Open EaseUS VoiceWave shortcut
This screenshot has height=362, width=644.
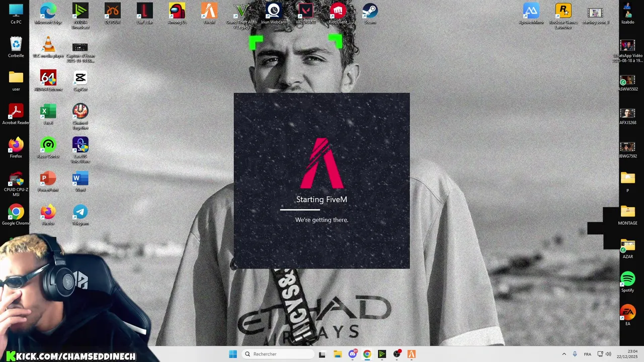click(x=80, y=150)
